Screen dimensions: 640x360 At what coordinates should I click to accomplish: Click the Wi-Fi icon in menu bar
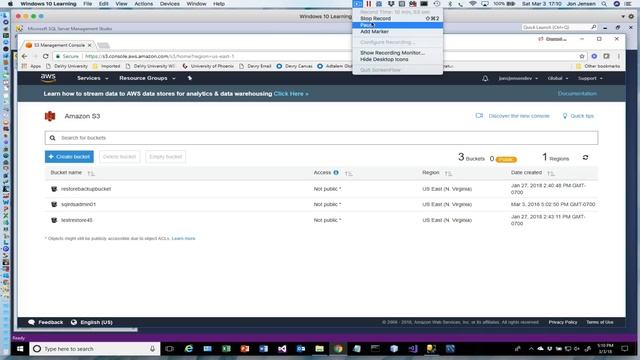point(473,4)
